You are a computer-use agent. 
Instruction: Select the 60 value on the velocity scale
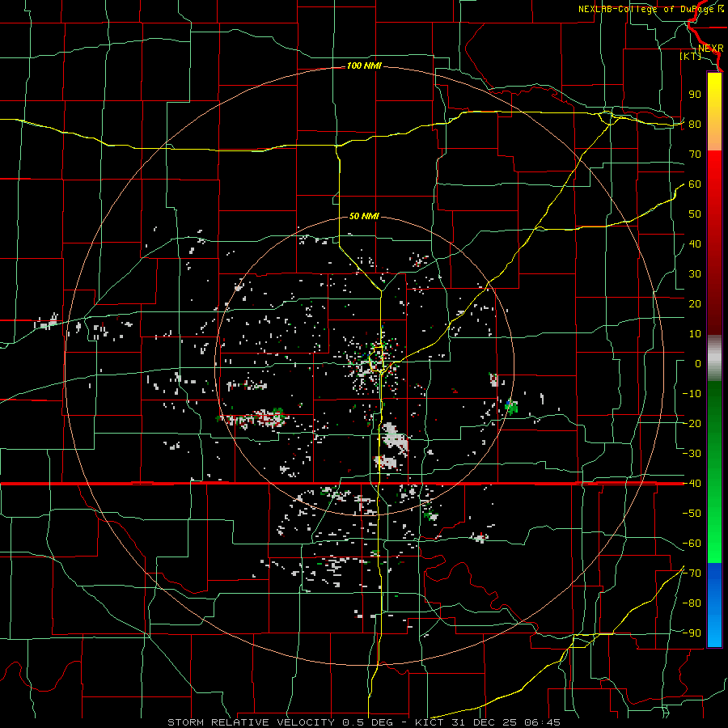695,184
